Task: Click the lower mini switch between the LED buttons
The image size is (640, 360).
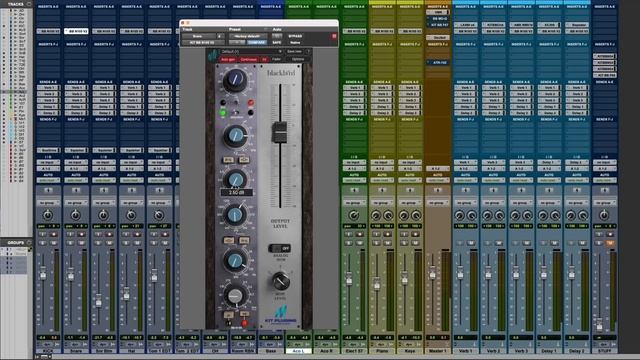Action: [236, 112]
